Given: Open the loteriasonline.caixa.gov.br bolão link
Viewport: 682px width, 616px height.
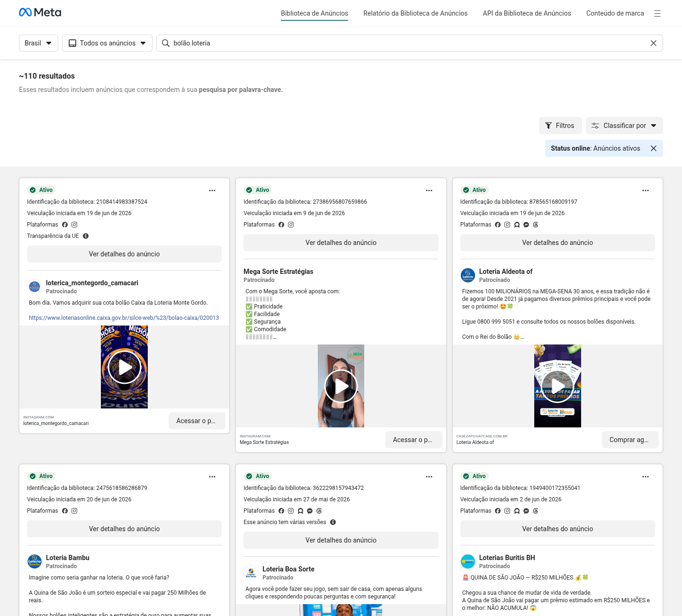Looking at the screenshot, I should [124, 318].
